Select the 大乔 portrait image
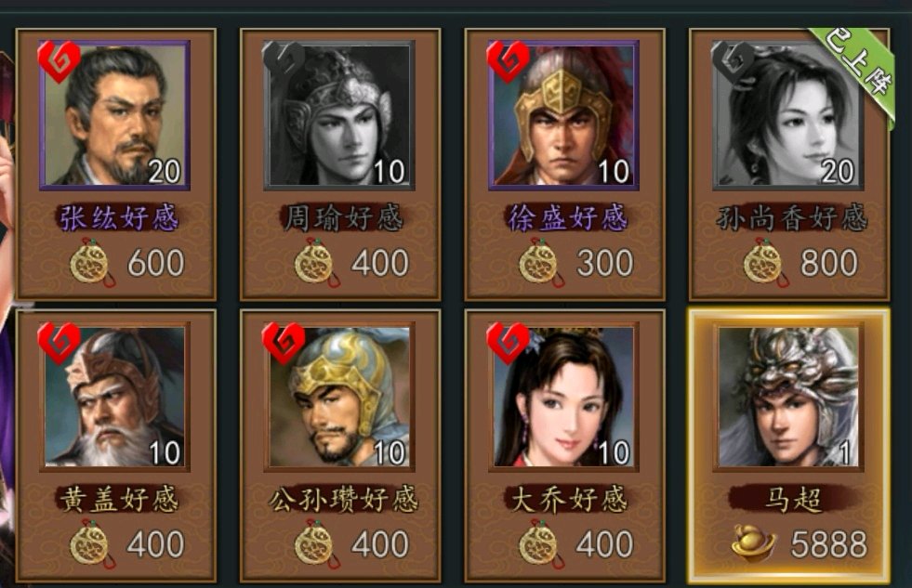Viewport: 912px width, 588px height. (563, 397)
